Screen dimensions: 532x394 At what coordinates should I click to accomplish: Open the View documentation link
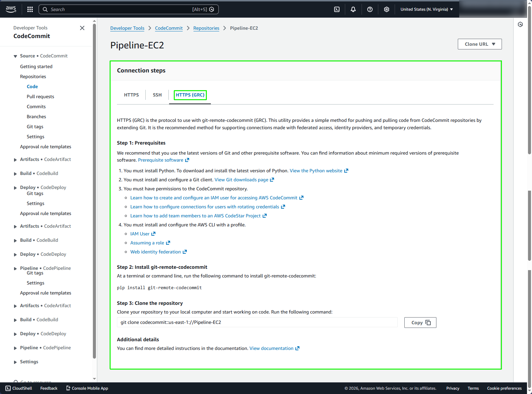pyautogui.click(x=274, y=348)
